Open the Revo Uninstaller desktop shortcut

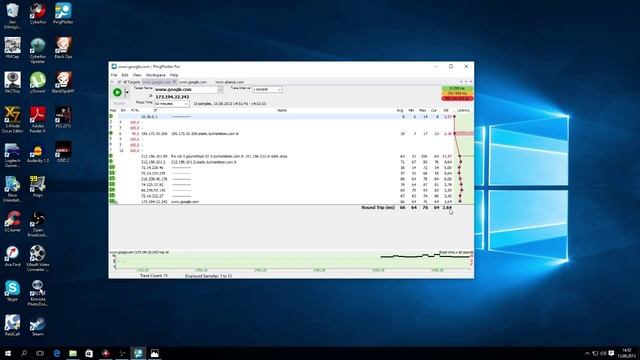(12, 189)
